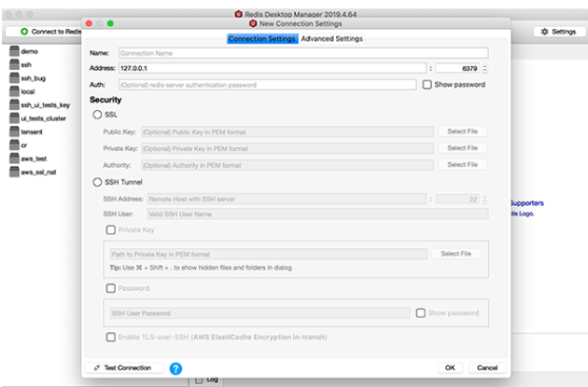Click the ssh connection database icon

pos(14,64)
